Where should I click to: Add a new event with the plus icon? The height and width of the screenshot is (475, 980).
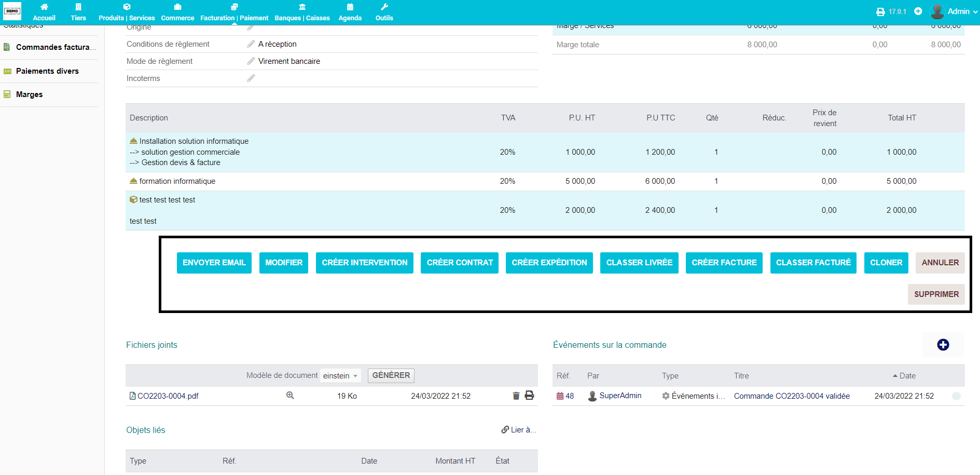point(943,345)
